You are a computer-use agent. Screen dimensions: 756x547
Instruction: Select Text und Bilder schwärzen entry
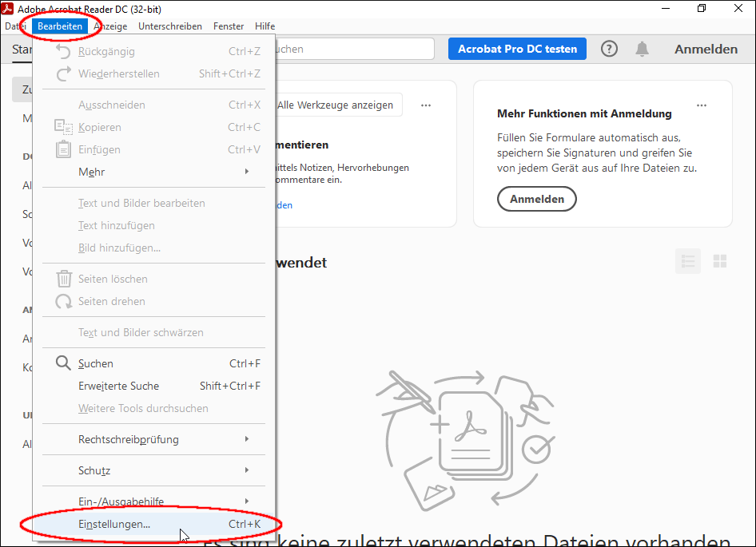tap(154, 332)
